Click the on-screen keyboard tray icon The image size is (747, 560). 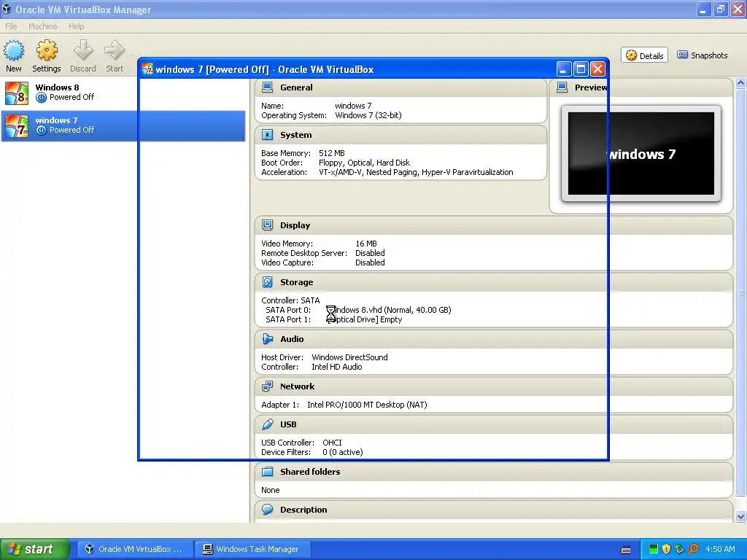tap(626, 550)
